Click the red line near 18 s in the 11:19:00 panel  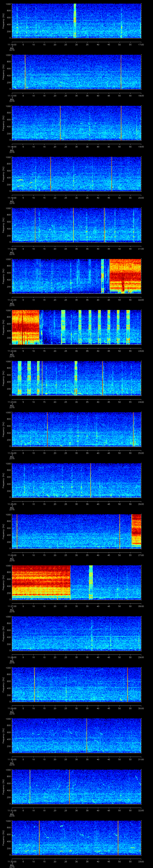[51, 174]
